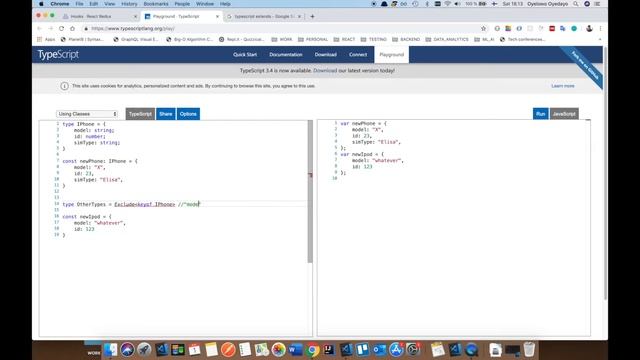640x360 pixels.
Task: Click the address bar URL
Action: tap(133, 29)
